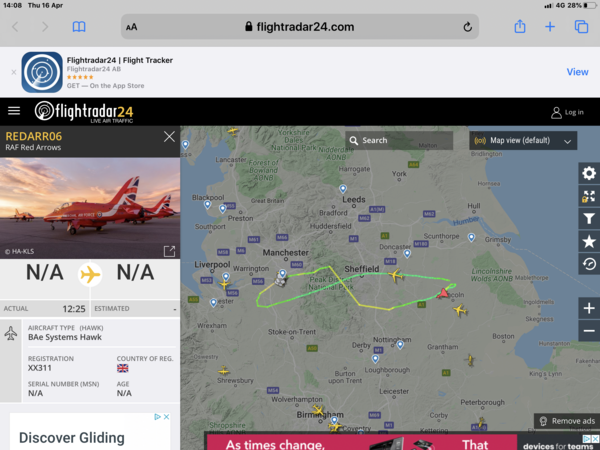Select helicopter icon near Boston
Viewport: 600px width, 450px height.
tap(470, 360)
